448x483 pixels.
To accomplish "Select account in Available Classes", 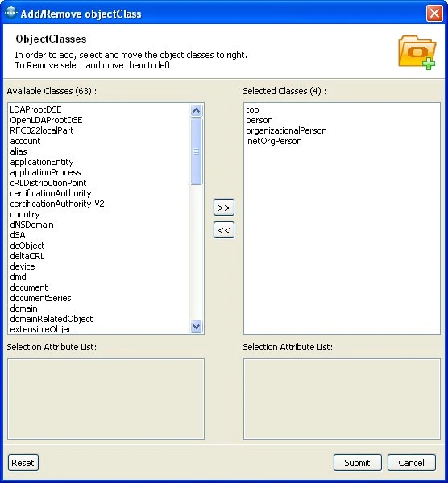I will click(x=25, y=141).
